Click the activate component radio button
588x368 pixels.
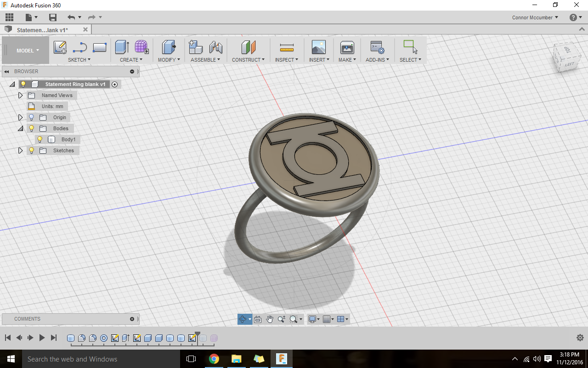[115, 84]
